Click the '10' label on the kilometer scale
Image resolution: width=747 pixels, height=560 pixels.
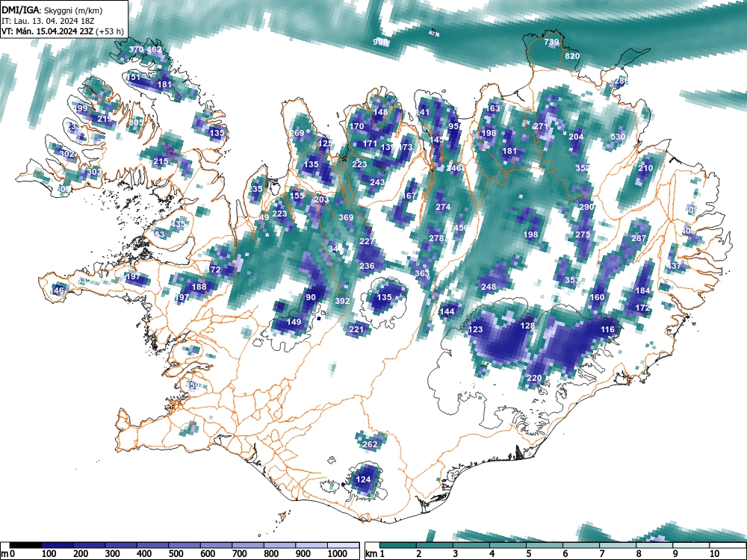(713, 554)
